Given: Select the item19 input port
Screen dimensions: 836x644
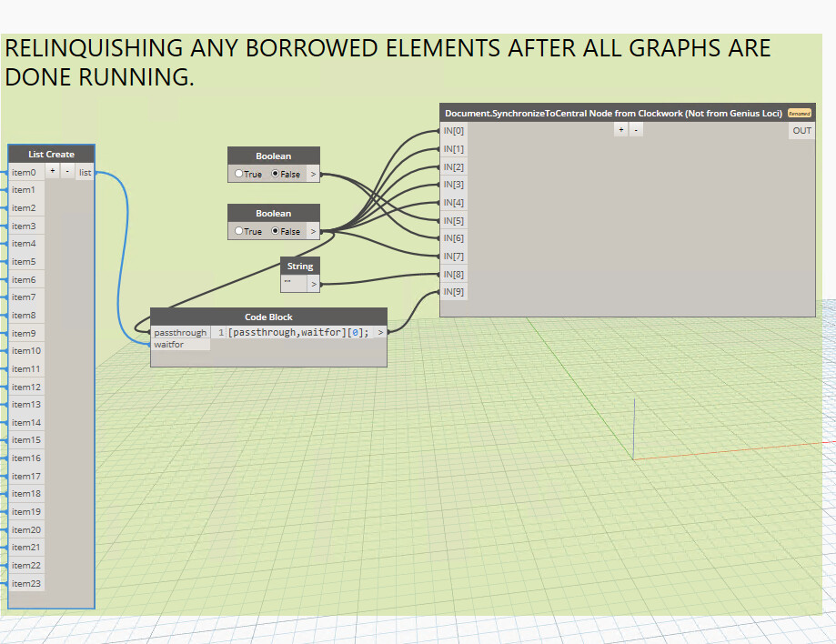Looking at the screenshot, I should (x=26, y=512).
